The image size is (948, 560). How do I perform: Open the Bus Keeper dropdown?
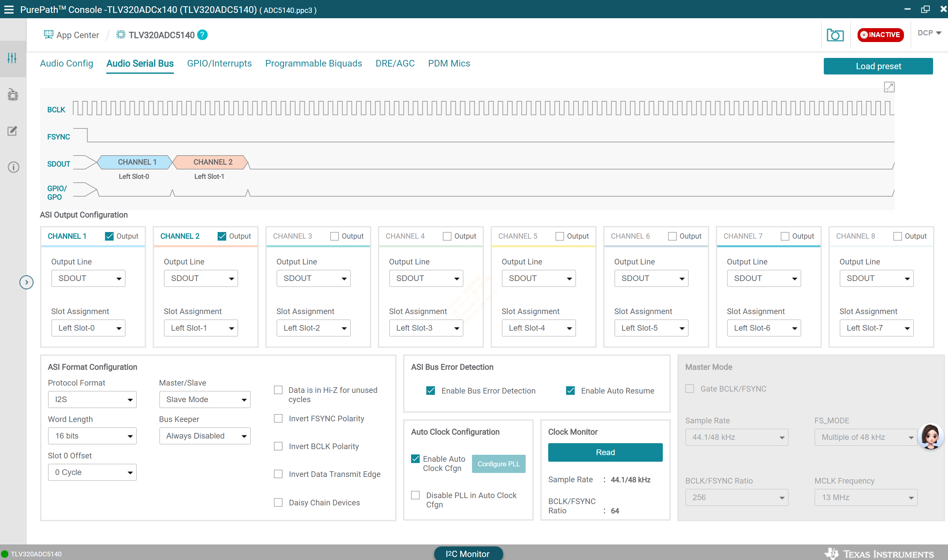[x=205, y=436]
